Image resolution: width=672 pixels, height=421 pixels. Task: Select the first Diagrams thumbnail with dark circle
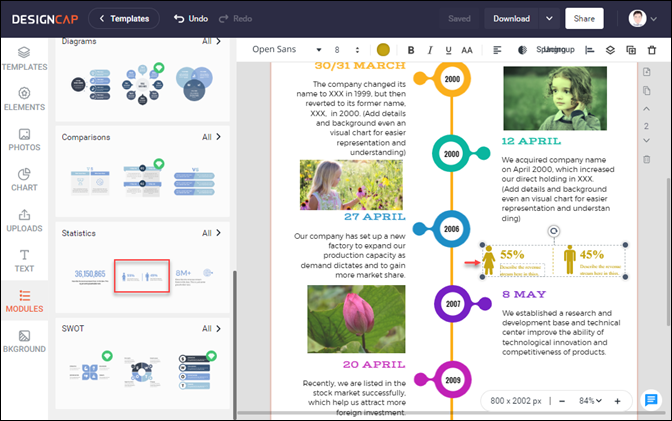(90, 85)
